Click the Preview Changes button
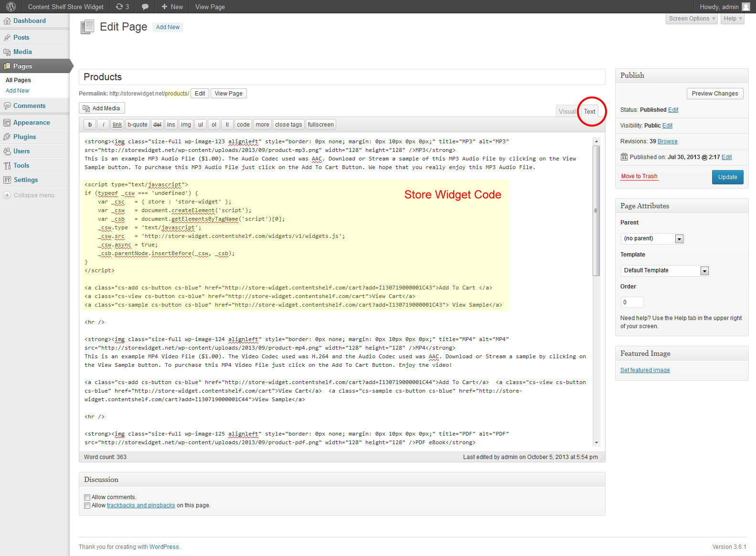This screenshot has height=556, width=756. 714,94
